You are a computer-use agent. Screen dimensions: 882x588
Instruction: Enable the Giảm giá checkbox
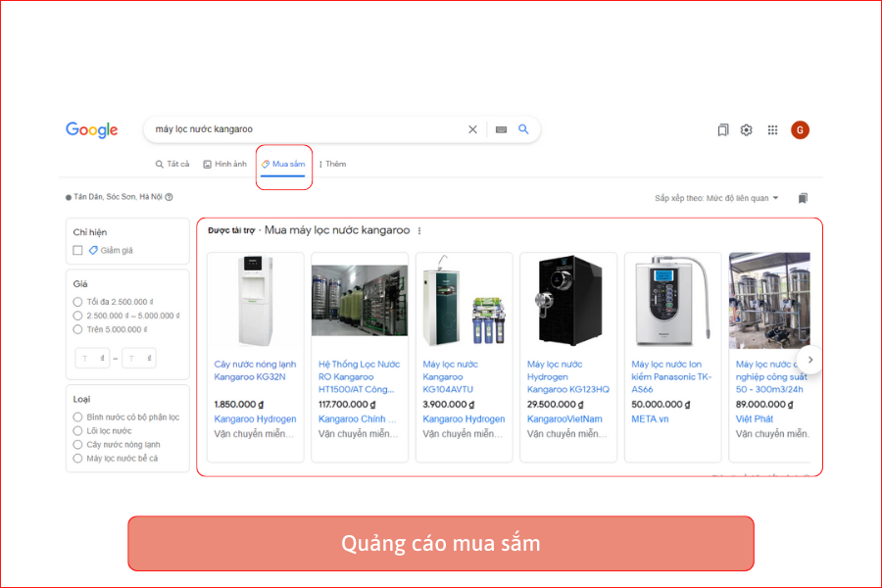pyautogui.click(x=77, y=251)
